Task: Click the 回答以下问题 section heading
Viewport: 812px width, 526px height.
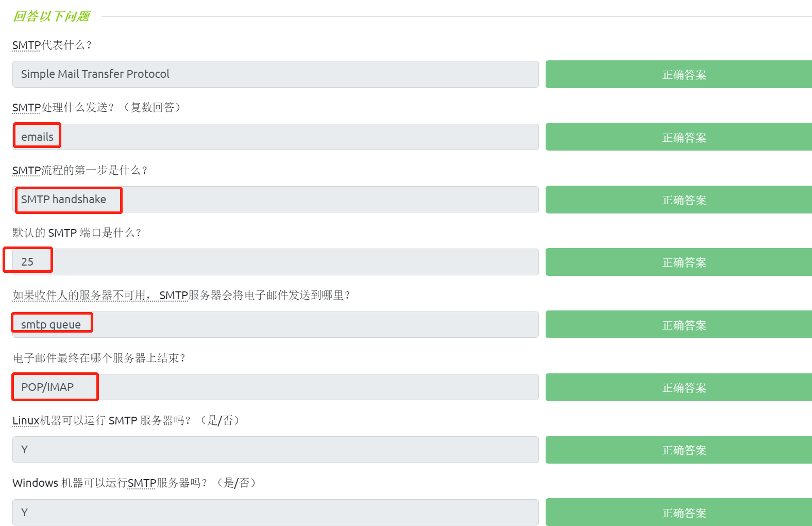Action: click(x=51, y=17)
